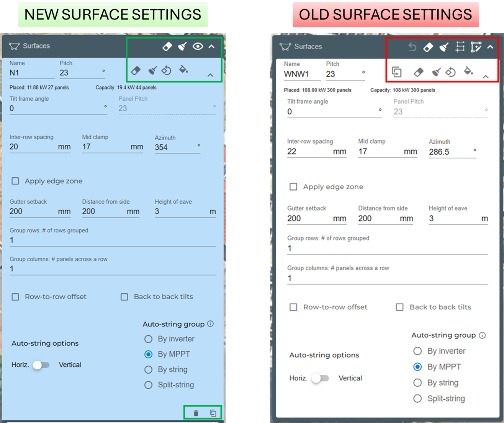Check Back to back tilts in old settings panel
This screenshot has height=423, width=504.
point(399,307)
